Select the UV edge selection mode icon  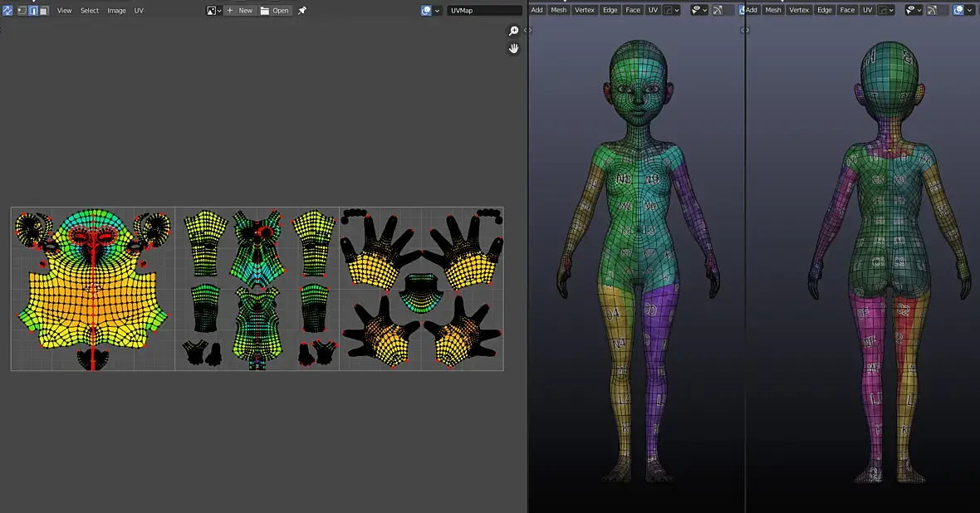[33, 10]
